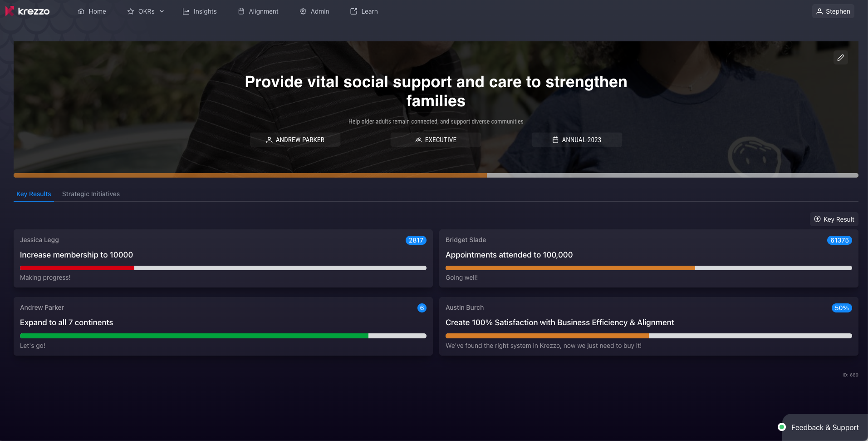The width and height of the screenshot is (868, 441).
Task: Click the objective title heading
Action: click(436, 91)
